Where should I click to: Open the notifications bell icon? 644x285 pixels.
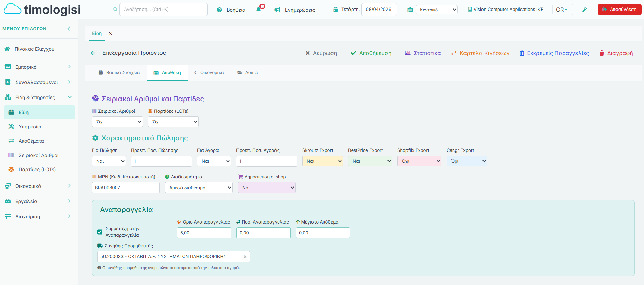tap(259, 10)
